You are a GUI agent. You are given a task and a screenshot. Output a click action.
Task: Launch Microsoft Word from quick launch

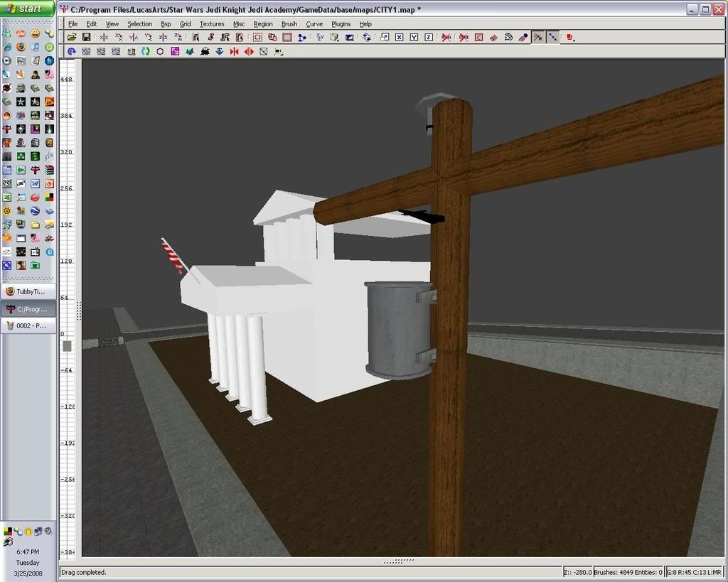[x=35, y=184]
